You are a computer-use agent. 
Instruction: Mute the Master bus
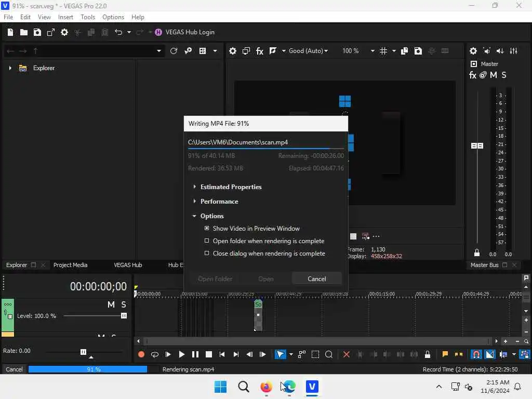494,75
